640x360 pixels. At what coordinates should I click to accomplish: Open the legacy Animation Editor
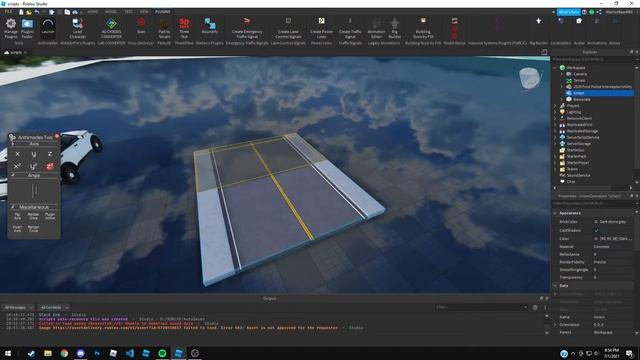click(x=376, y=28)
